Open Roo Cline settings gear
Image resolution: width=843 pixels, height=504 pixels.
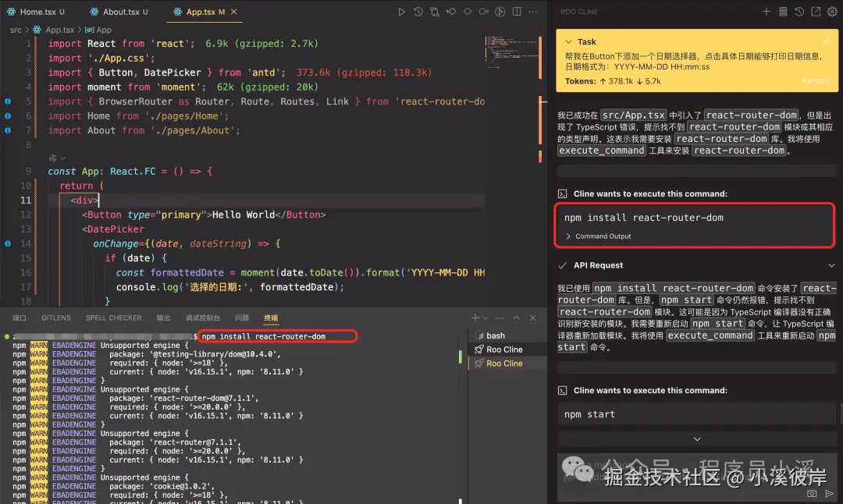click(x=832, y=12)
